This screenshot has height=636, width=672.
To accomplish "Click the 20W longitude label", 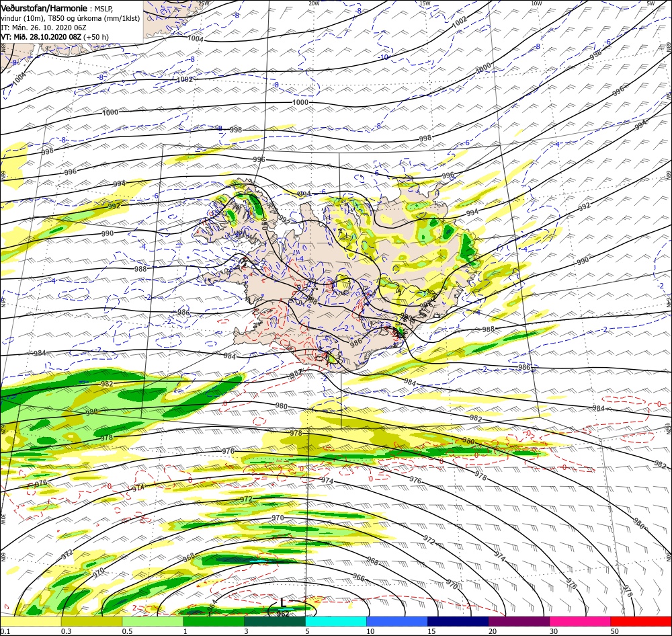I will coord(314,3).
